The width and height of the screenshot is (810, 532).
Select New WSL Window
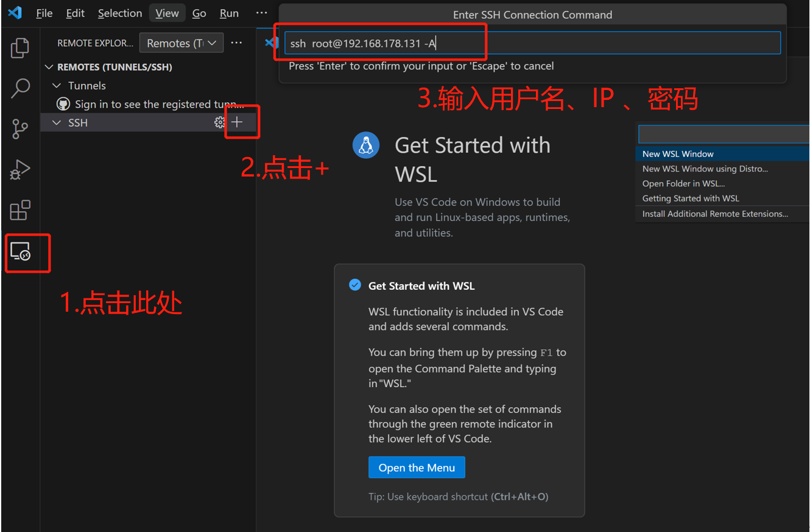722,154
